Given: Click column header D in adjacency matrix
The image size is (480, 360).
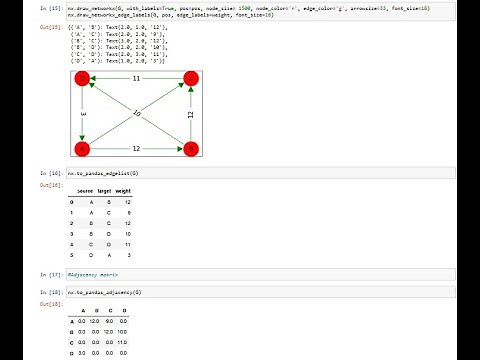Looking at the screenshot, I should (x=124, y=310).
